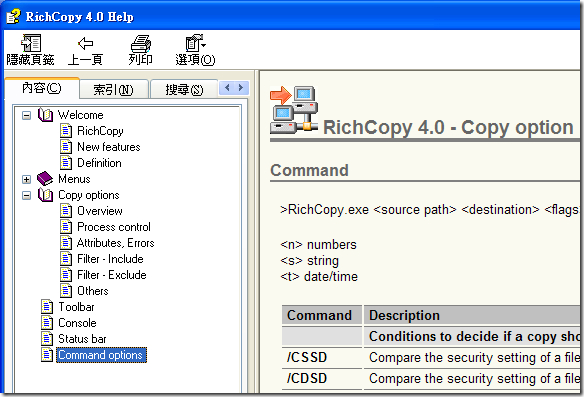Open the Toolbar topic

click(76, 307)
